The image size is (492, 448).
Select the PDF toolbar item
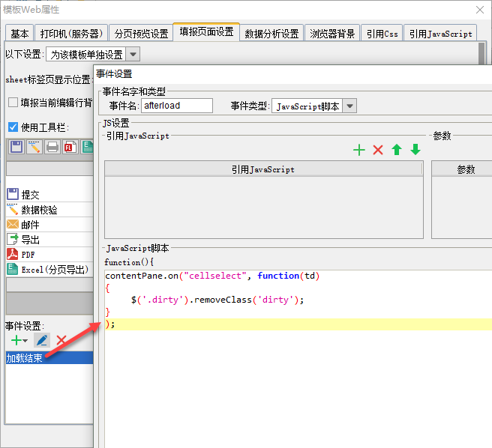click(x=49, y=255)
